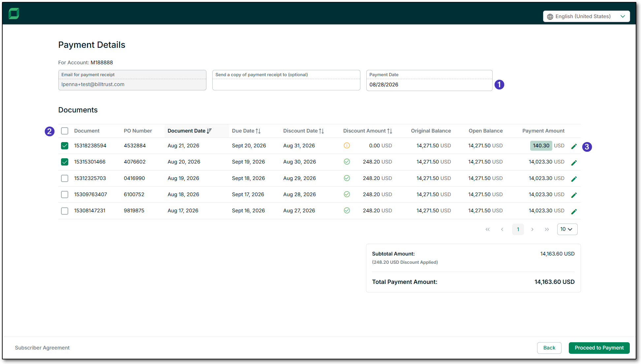Go to first page of documents

tap(487, 229)
